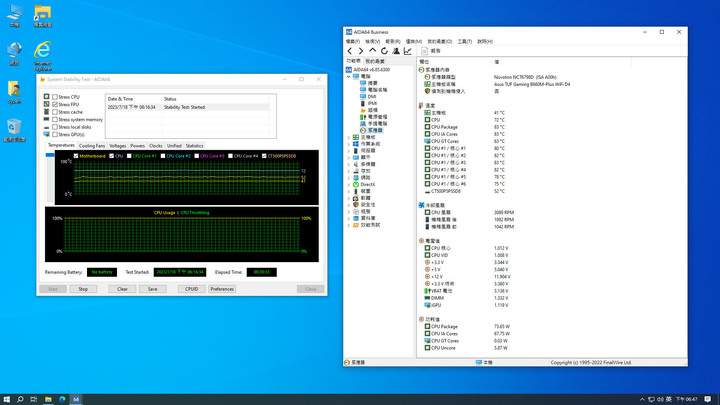Go back with AIDA64 toolbar left arrow
720x405 pixels.
coord(350,51)
